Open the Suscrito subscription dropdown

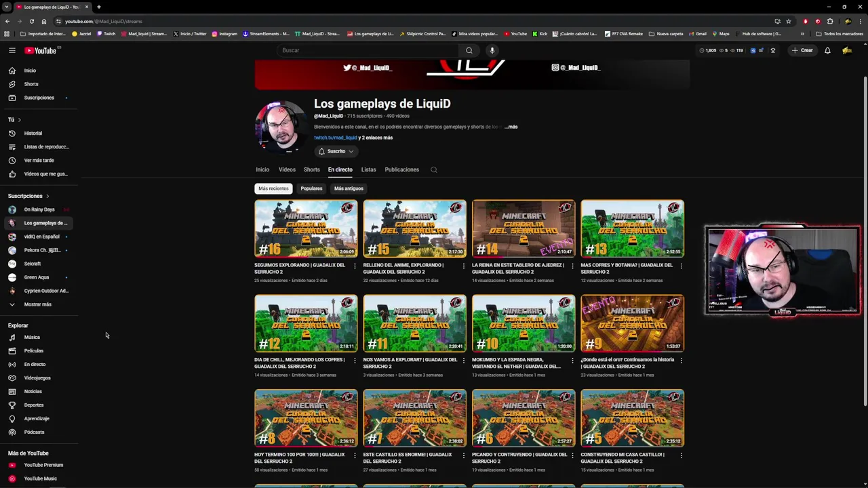(336, 151)
